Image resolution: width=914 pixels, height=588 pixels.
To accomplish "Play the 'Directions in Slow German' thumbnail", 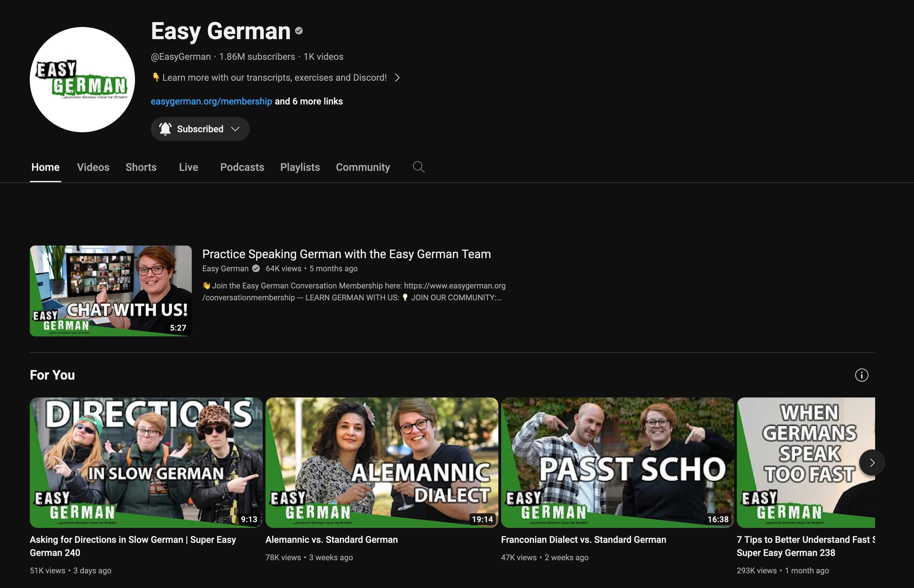I will tap(146, 463).
